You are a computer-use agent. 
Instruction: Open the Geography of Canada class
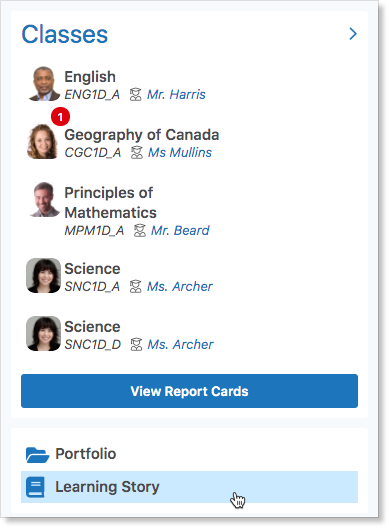142,135
